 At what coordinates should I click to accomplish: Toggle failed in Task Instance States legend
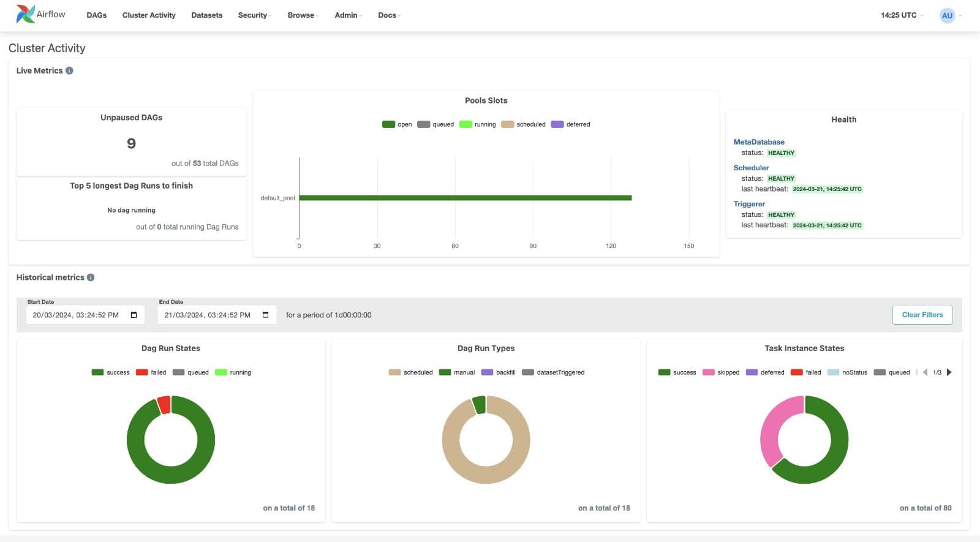pos(806,372)
